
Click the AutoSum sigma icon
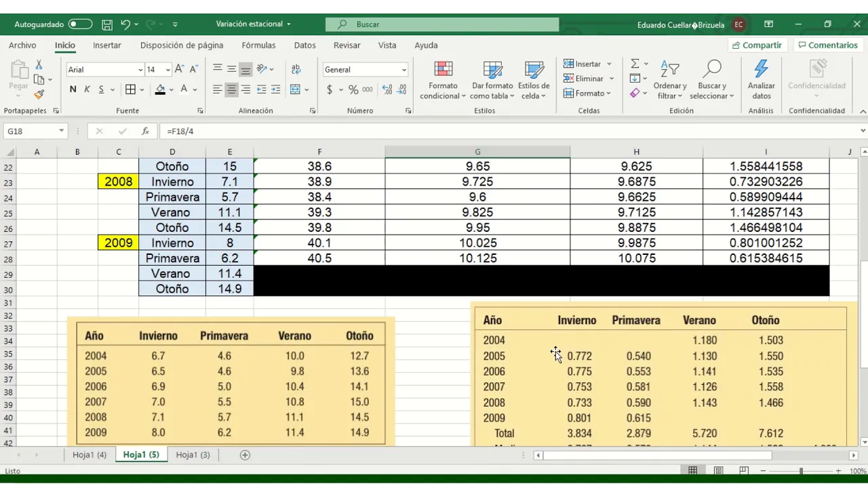point(635,64)
